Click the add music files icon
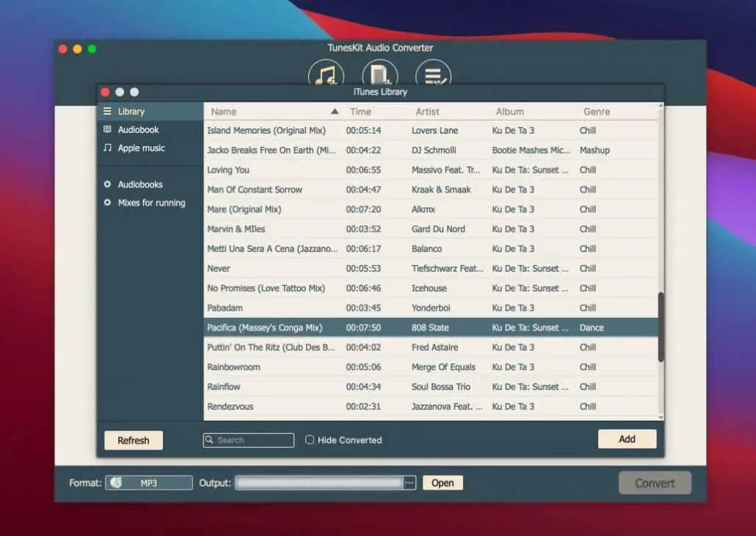This screenshot has height=536, width=756. (326, 74)
